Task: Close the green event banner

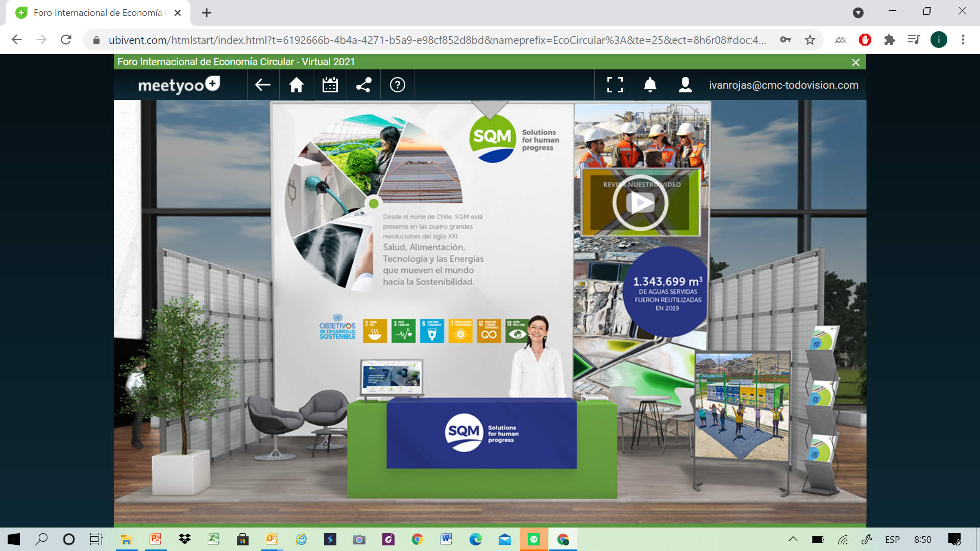Action: [855, 62]
